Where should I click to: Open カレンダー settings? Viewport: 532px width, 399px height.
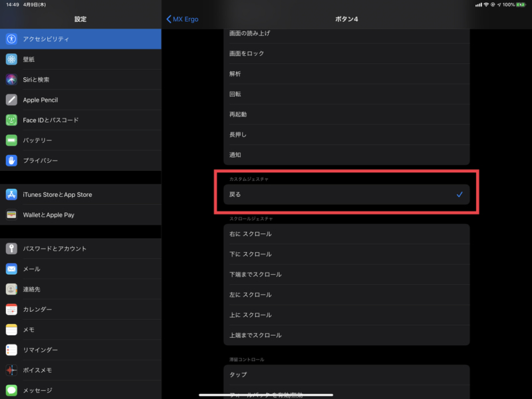[x=80, y=309]
